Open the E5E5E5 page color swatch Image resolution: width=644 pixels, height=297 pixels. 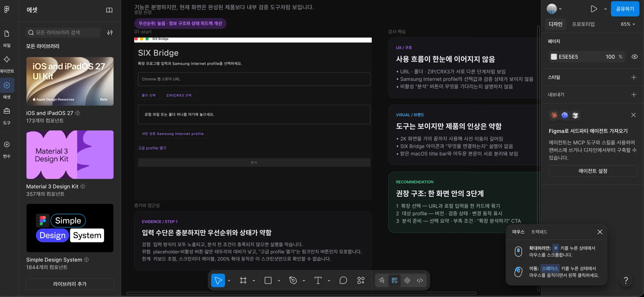pos(554,57)
